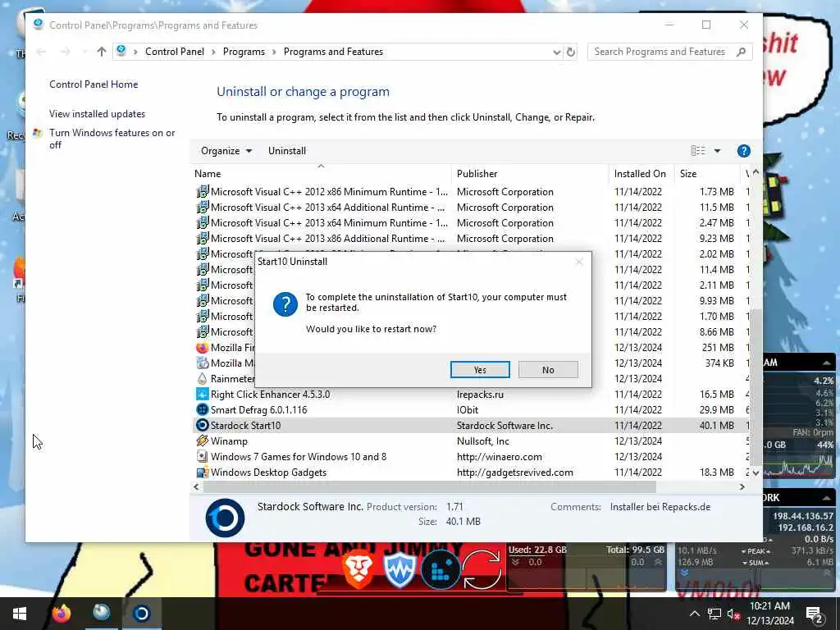The image size is (840, 630).
Task: Select the Smart Defrag icon
Action: [x=202, y=410]
